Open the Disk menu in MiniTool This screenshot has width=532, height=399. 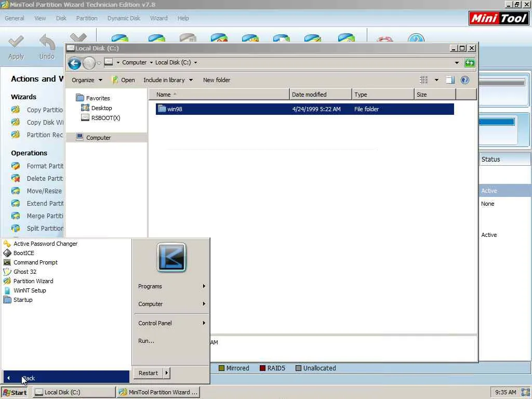coord(61,18)
